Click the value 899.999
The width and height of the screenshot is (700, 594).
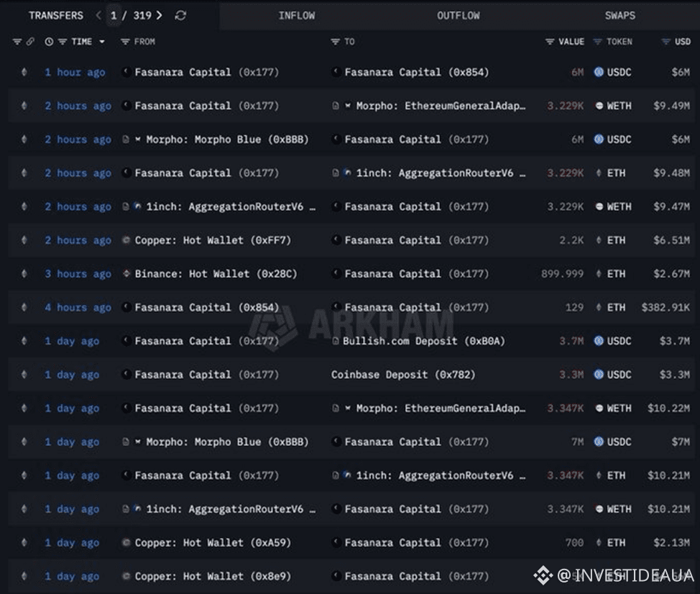tap(562, 274)
